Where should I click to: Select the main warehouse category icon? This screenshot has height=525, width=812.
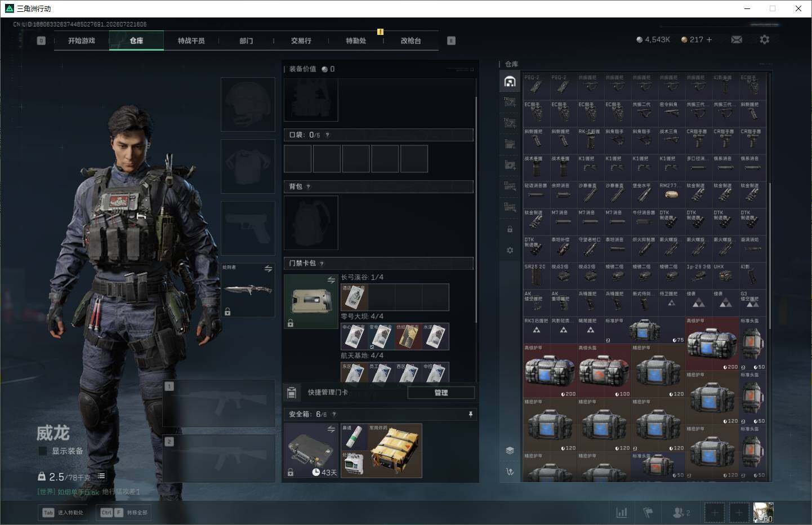(510, 82)
